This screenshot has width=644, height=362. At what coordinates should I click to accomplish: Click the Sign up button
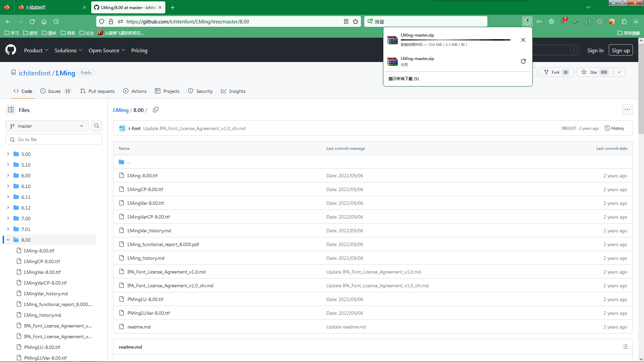621,50
